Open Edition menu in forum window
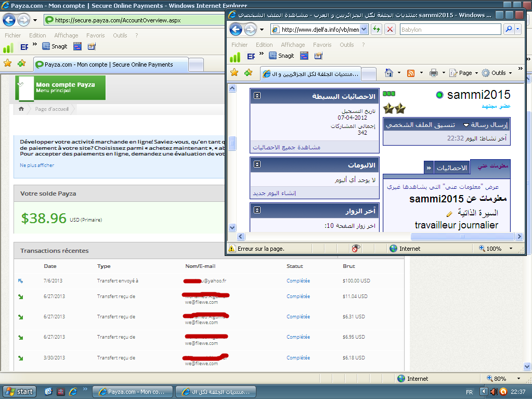This screenshot has width=532, height=399. pos(264,45)
